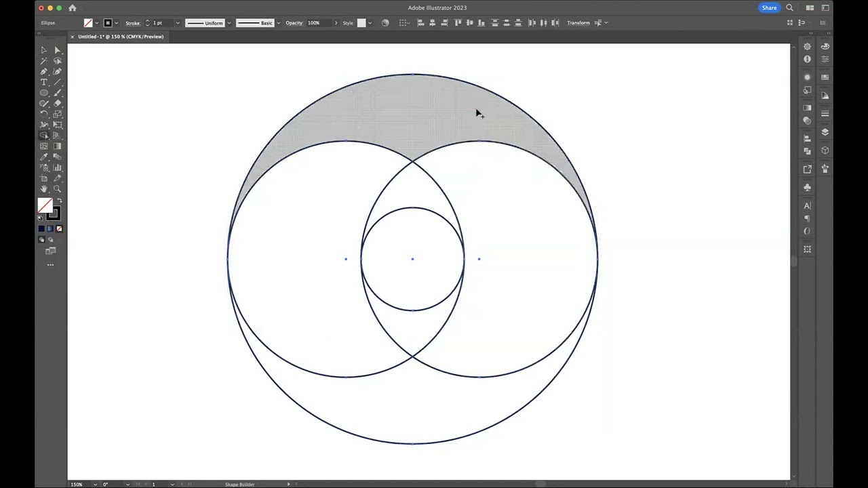Viewport: 868px width, 488px height.
Task: Toggle Draw Normal mode
Action: [41, 240]
